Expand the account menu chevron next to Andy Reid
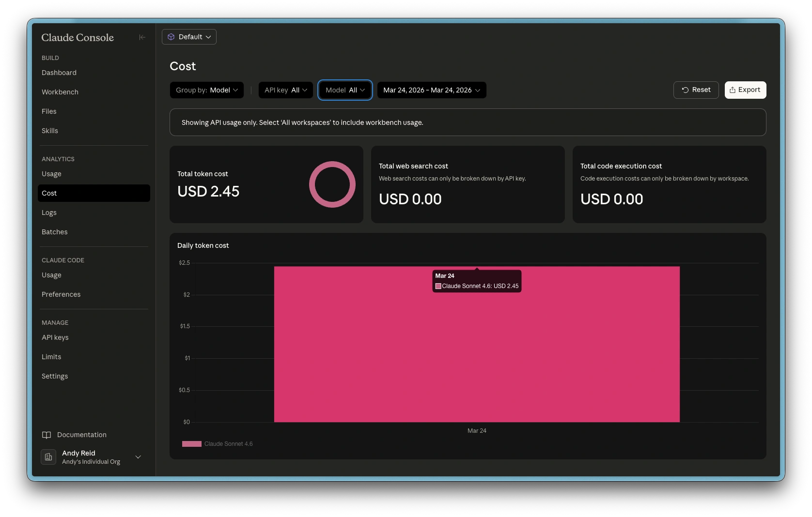The width and height of the screenshot is (812, 517). 138,457
